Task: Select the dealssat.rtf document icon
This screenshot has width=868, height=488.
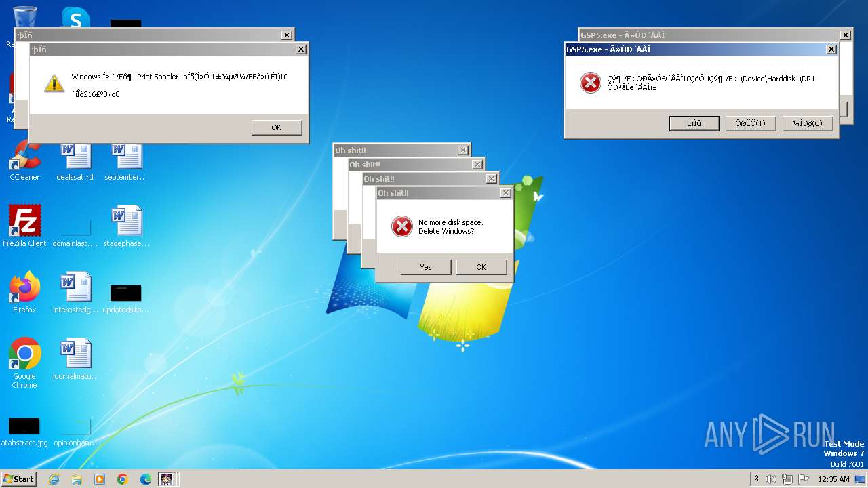Action: coord(76,161)
